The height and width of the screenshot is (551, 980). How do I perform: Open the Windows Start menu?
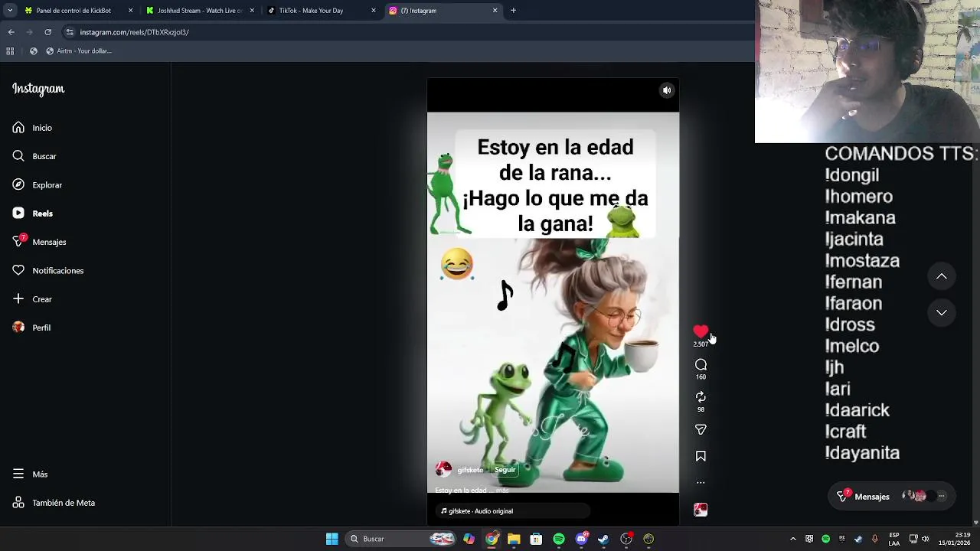332,539
